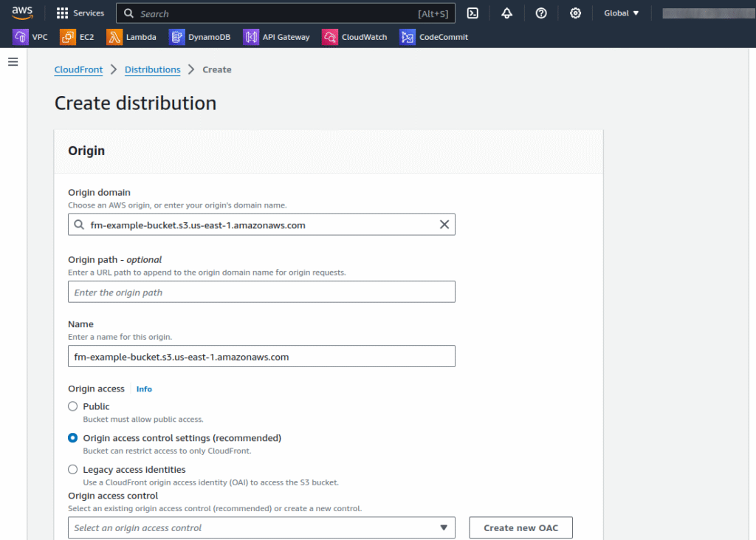Open the EC2 shortcut label
Viewport: 756px width, 540px height.
pos(87,37)
